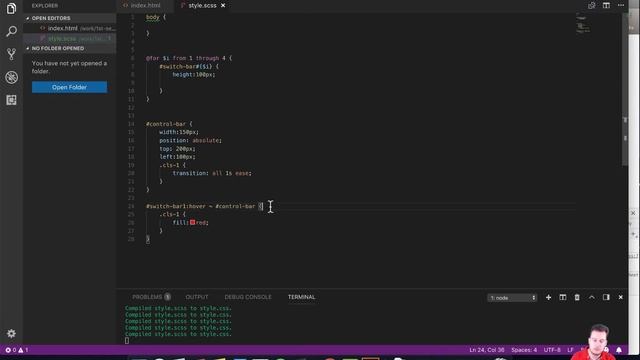Create a new terminal with plus icon
This screenshot has width=640, height=360.
click(x=548, y=297)
